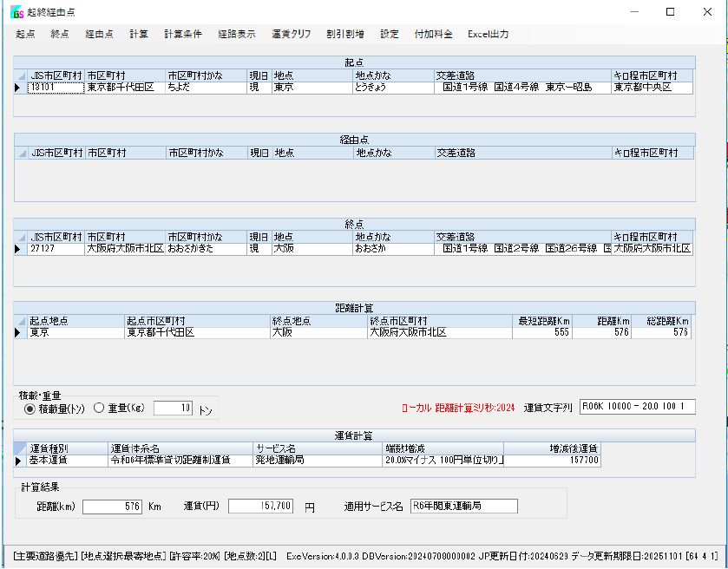The image size is (728, 569).
Task: Open the 運賃タリフ menu
Action: (291, 35)
